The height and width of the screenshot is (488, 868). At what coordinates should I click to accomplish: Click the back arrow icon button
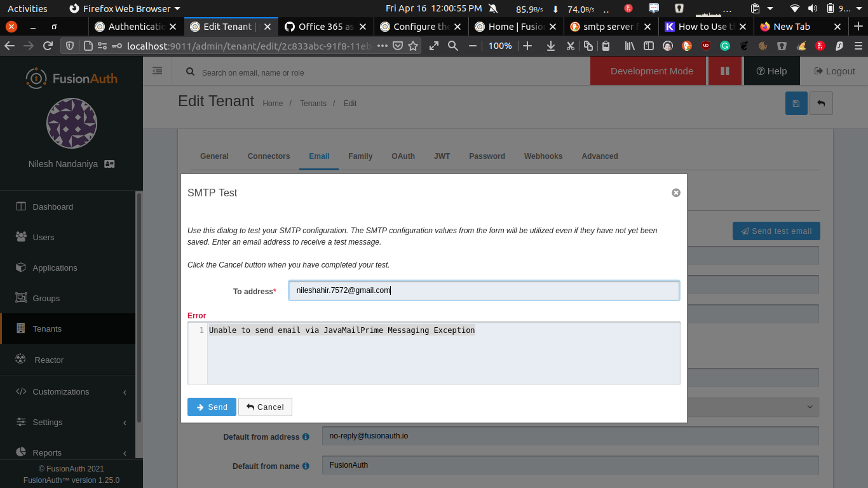[821, 103]
